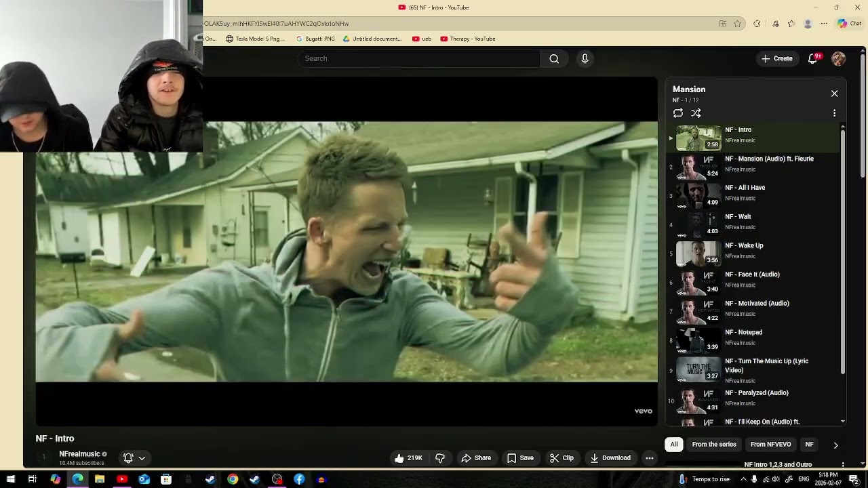The height and width of the screenshot is (488, 868).
Task: Close the Mansion playlist panel
Action: pyautogui.click(x=834, y=94)
